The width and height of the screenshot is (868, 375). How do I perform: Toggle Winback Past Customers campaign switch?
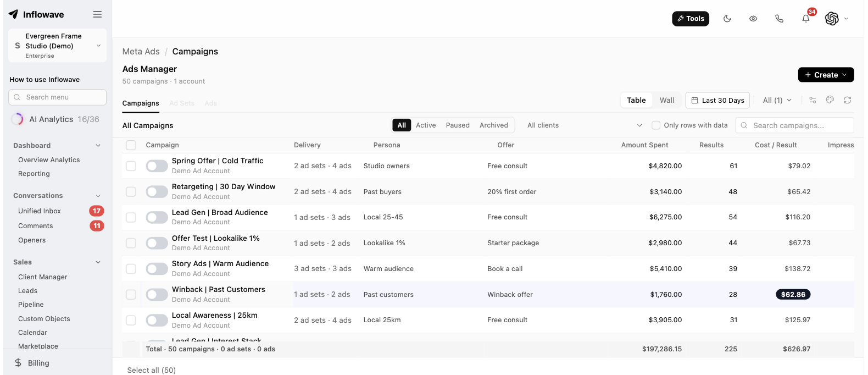(157, 295)
